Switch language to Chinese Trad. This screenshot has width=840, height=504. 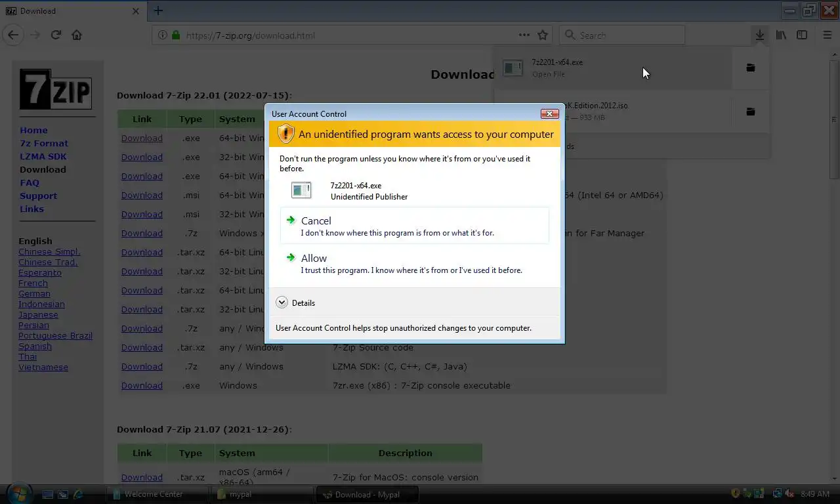pyautogui.click(x=48, y=262)
